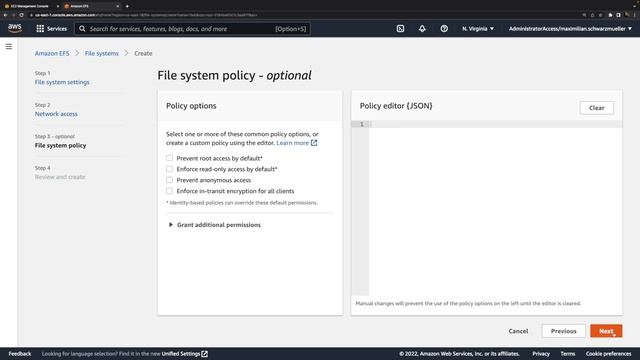Image resolution: width=640 pixels, height=360 pixels.
Task: Open the notifications bell
Action: 422,29
